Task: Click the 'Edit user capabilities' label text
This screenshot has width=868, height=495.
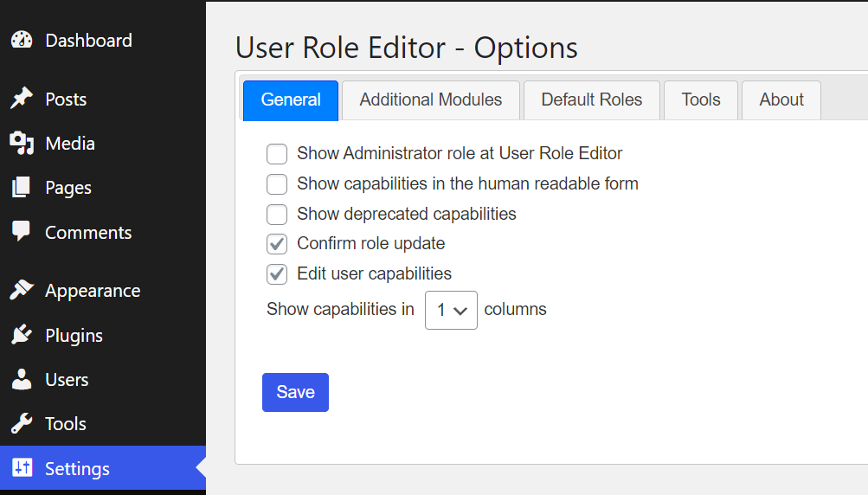Action: pos(374,273)
